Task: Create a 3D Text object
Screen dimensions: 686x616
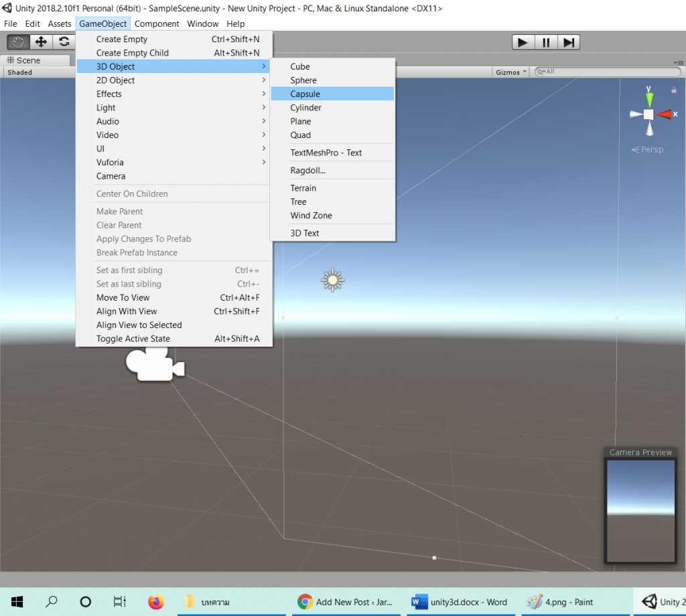Action: point(332,233)
